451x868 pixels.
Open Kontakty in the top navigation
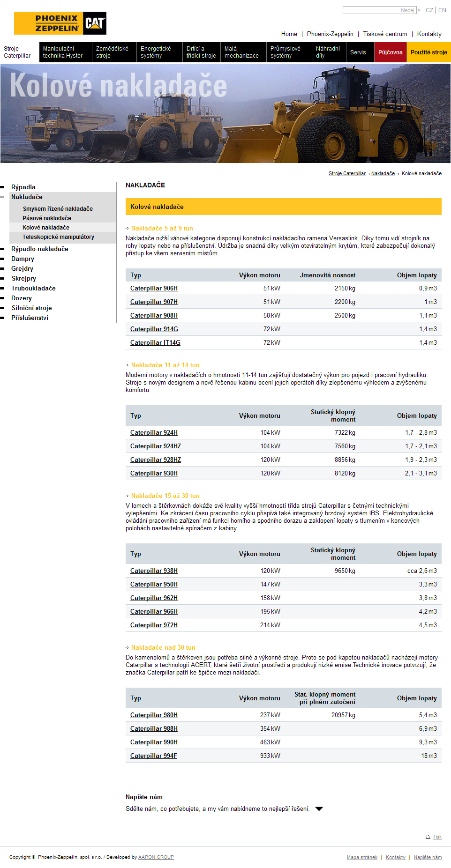click(429, 34)
